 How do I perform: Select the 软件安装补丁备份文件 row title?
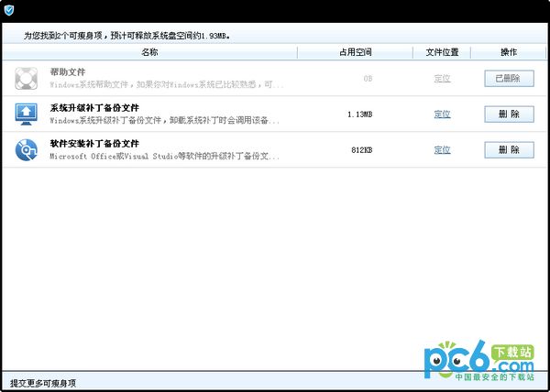pos(94,144)
